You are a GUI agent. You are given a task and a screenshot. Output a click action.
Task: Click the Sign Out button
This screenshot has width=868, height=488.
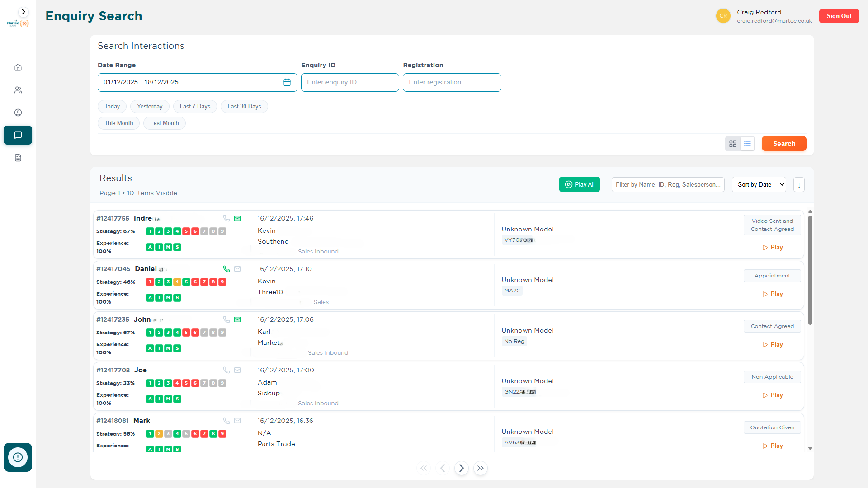tap(839, 16)
